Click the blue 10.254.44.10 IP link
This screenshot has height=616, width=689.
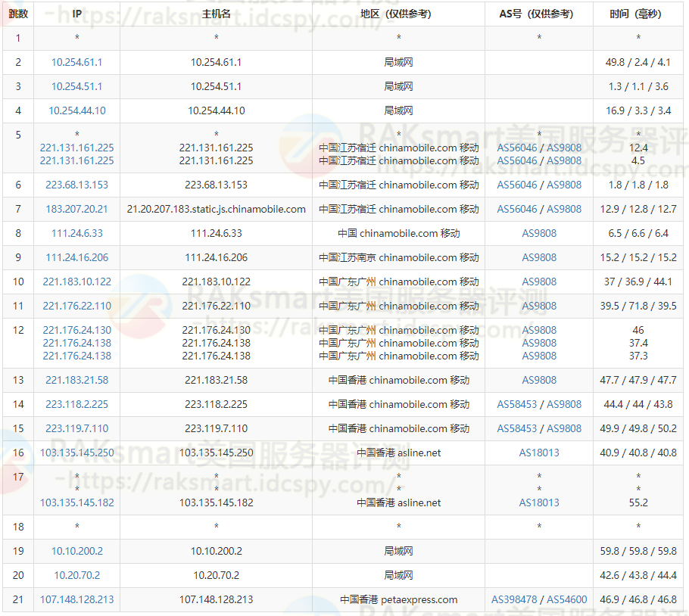click(76, 110)
